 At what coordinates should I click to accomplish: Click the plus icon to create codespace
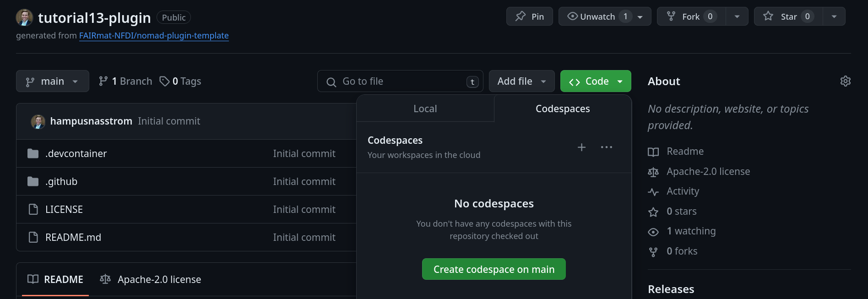click(581, 147)
